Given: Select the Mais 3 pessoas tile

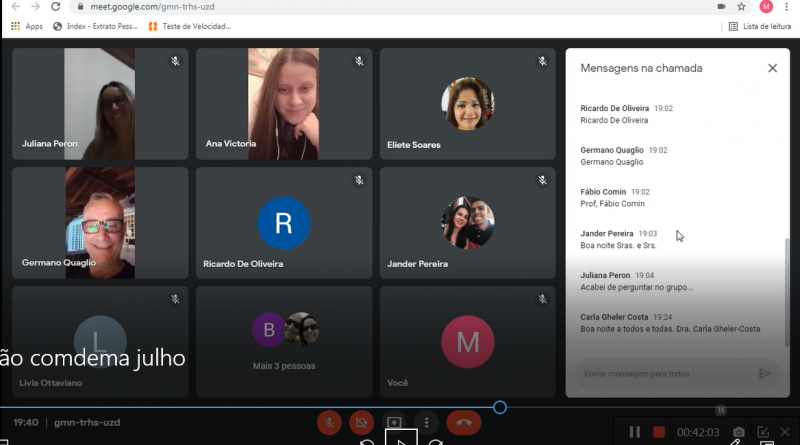Looking at the screenshot, I should pyautogui.click(x=284, y=342).
